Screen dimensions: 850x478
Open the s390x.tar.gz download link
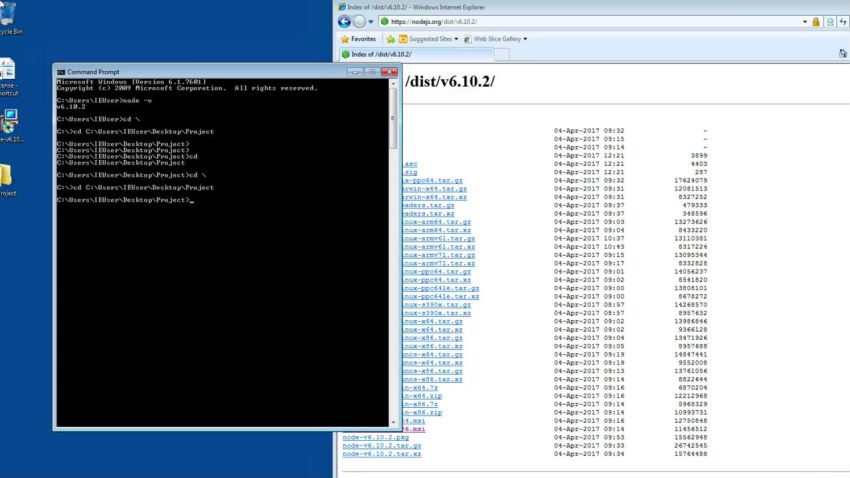[x=437, y=305]
